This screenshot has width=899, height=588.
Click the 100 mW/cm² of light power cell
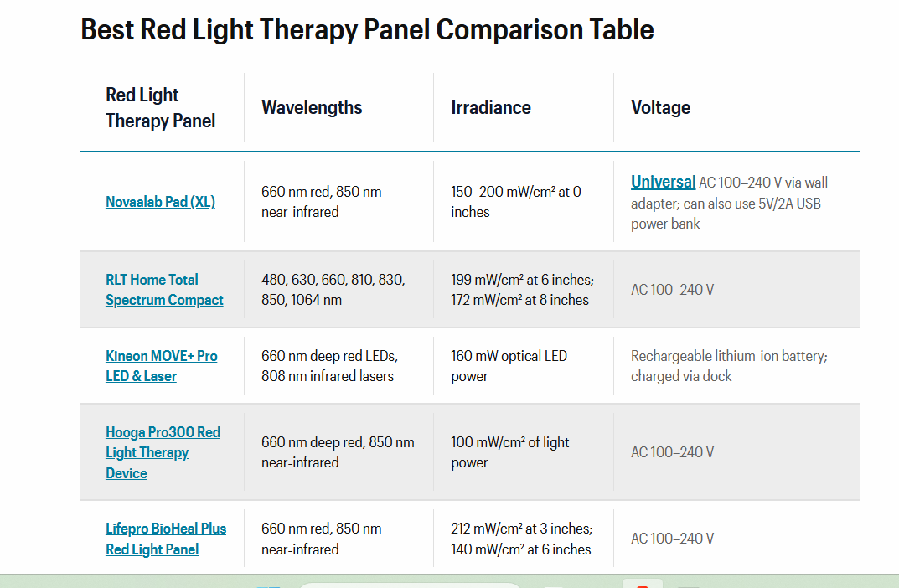[509, 452]
